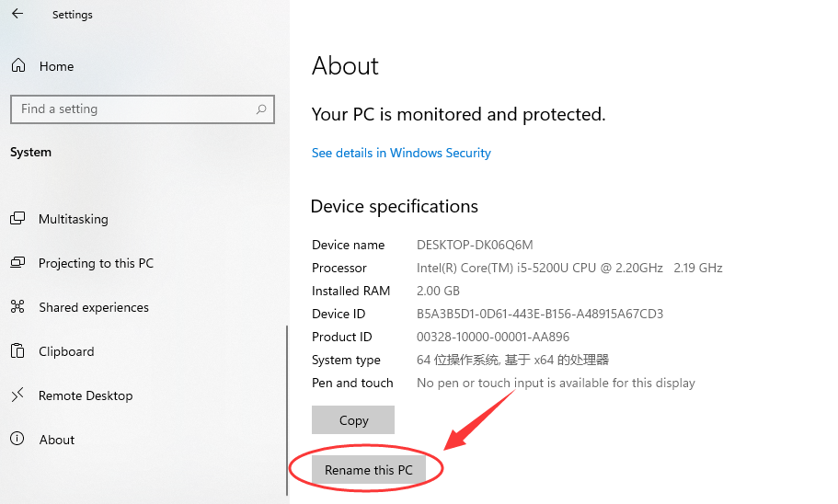838x504 pixels.
Task: Open the Multitasking settings page
Action: click(x=74, y=219)
